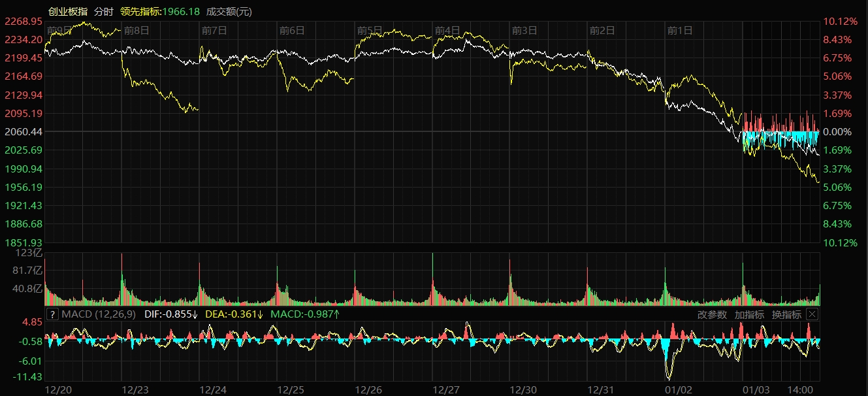Click the MACD help question mark icon
The height and width of the screenshot is (396, 868).
(x=52, y=314)
